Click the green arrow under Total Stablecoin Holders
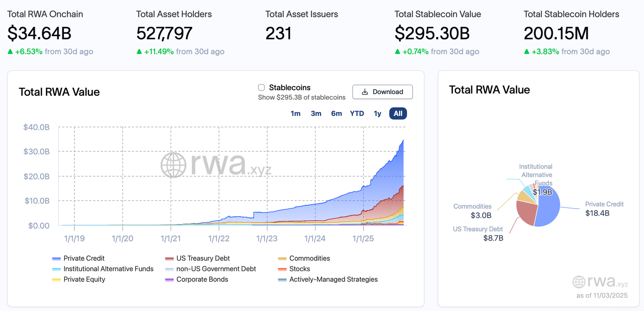644x311 pixels. point(526,51)
